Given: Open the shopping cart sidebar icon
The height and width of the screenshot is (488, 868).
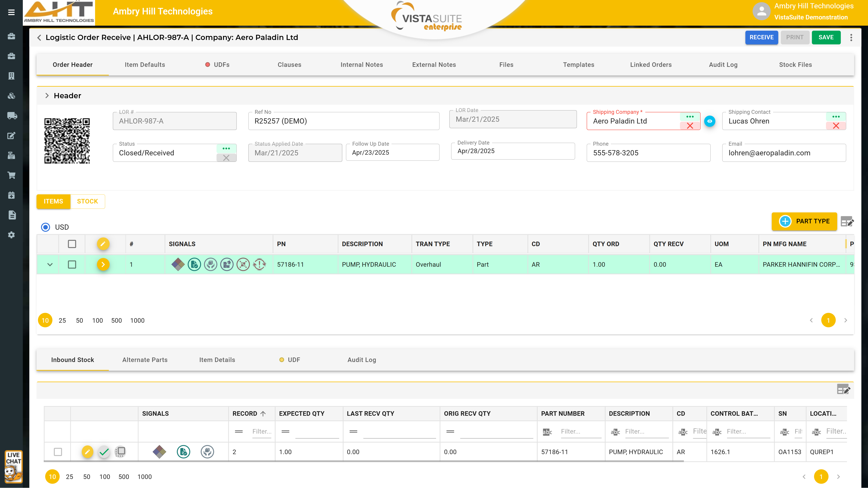Looking at the screenshot, I should 12,175.
